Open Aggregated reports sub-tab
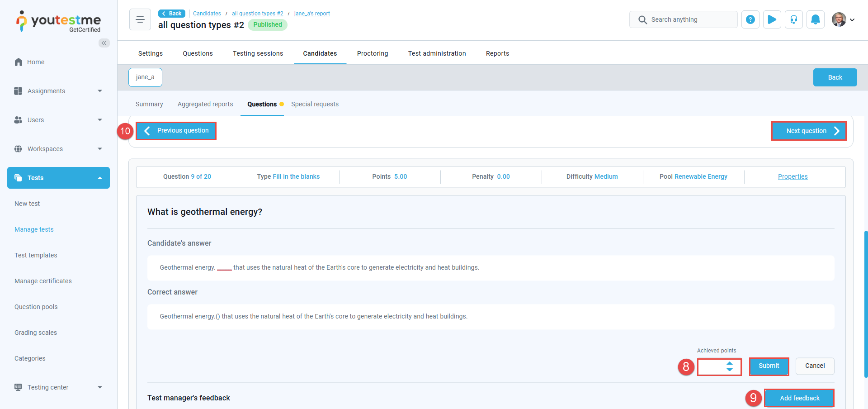Viewport: 868px width, 409px height. pyautogui.click(x=205, y=104)
